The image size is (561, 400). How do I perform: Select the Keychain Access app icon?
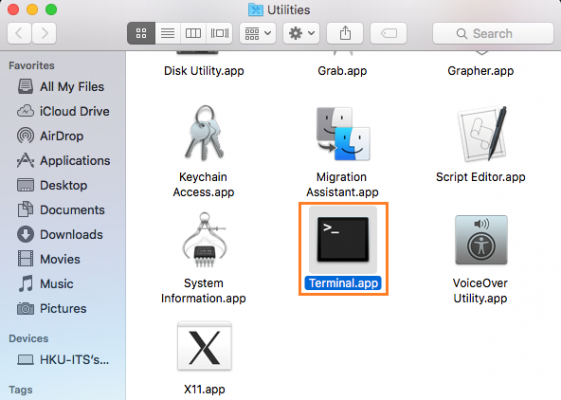click(x=204, y=133)
